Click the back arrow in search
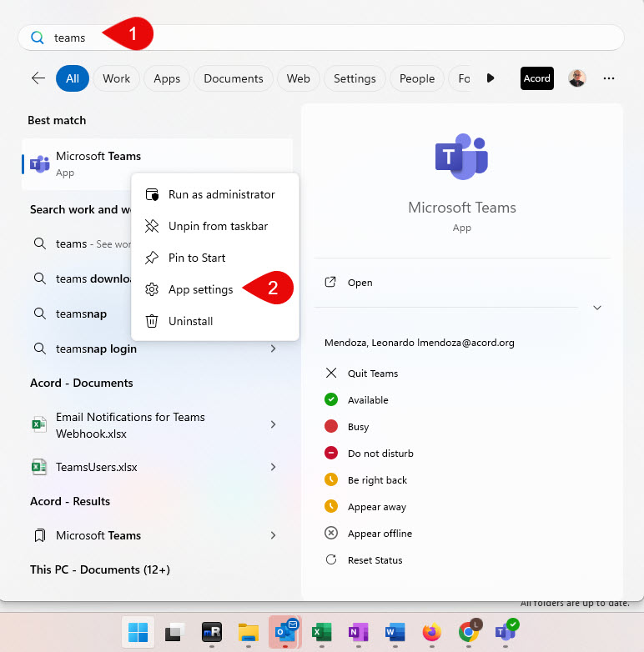The image size is (644, 652). (x=38, y=78)
